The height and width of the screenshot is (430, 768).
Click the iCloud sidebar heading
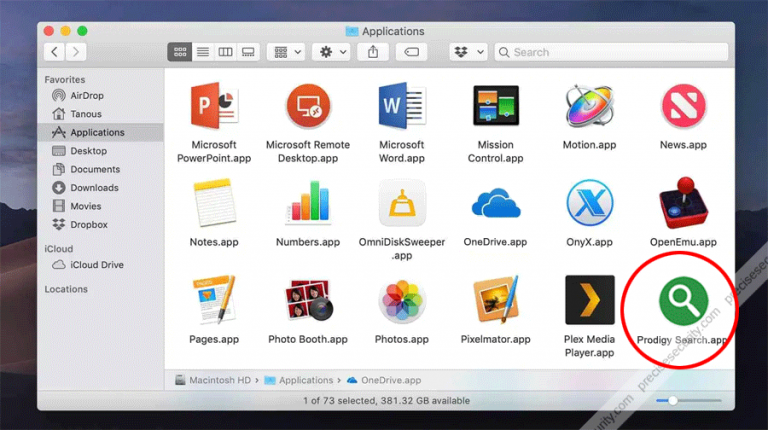[59, 249]
